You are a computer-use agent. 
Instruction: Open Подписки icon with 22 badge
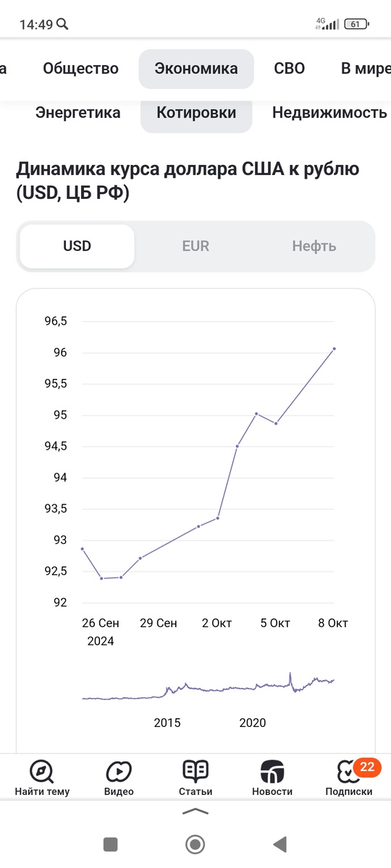click(350, 771)
